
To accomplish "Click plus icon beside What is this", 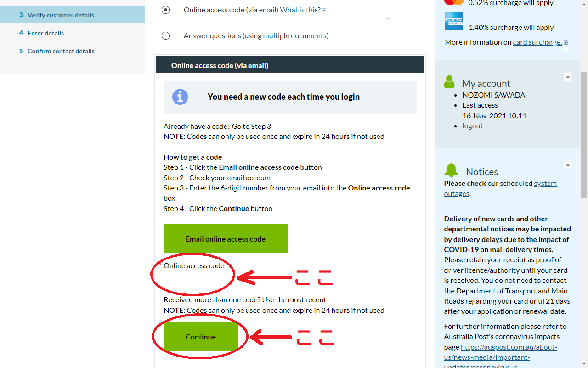I will click(324, 11).
